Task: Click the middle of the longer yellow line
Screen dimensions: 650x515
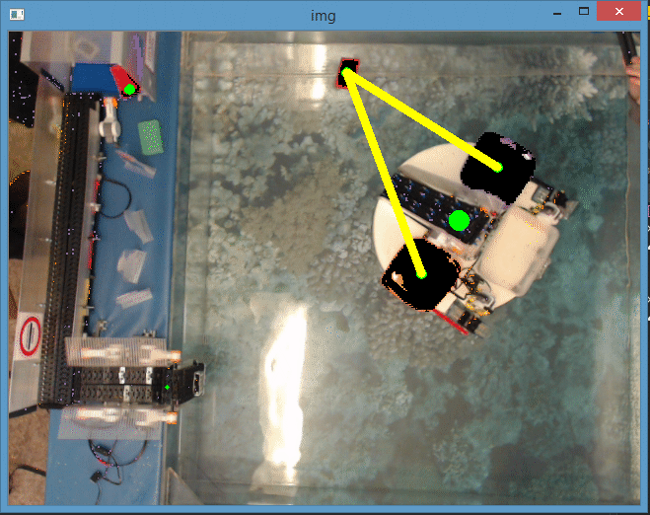Action: coord(384,172)
